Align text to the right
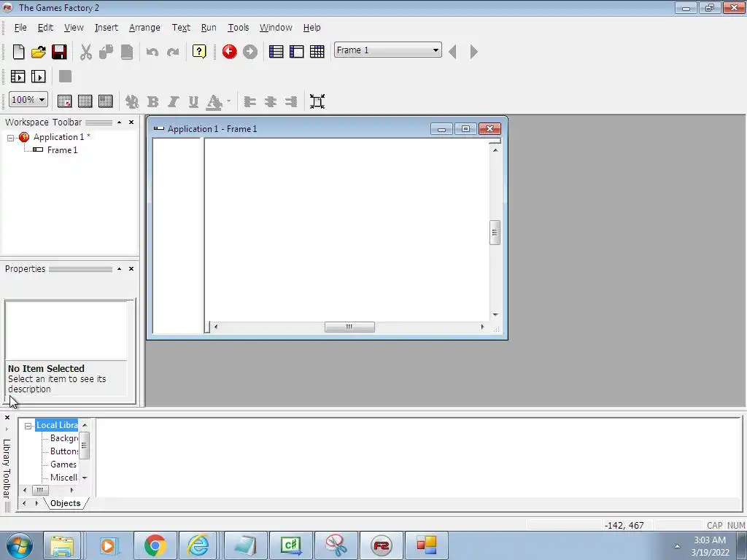The height and width of the screenshot is (560, 747). [x=290, y=101]
